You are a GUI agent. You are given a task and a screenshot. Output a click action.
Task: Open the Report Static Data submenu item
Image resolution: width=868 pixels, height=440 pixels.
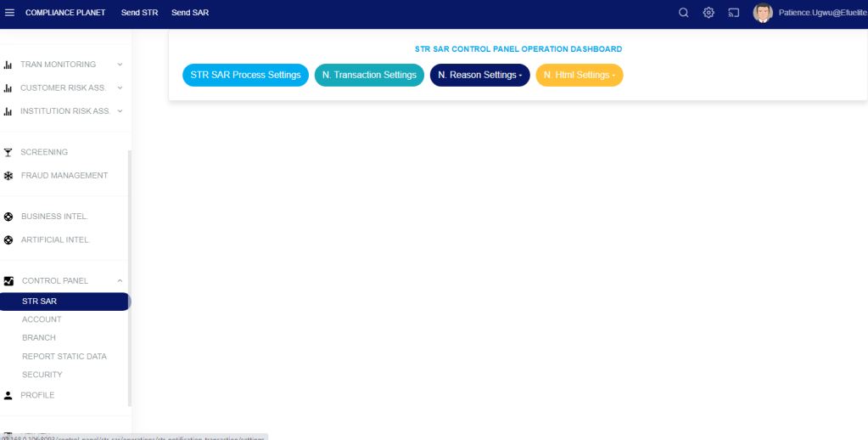64,357
